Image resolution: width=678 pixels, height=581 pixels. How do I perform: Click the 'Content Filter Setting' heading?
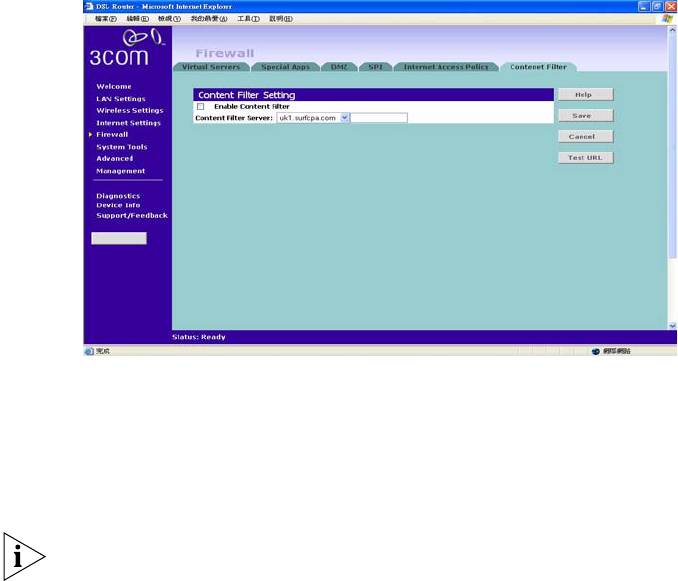pyautogui.click(x=246, y=95)
